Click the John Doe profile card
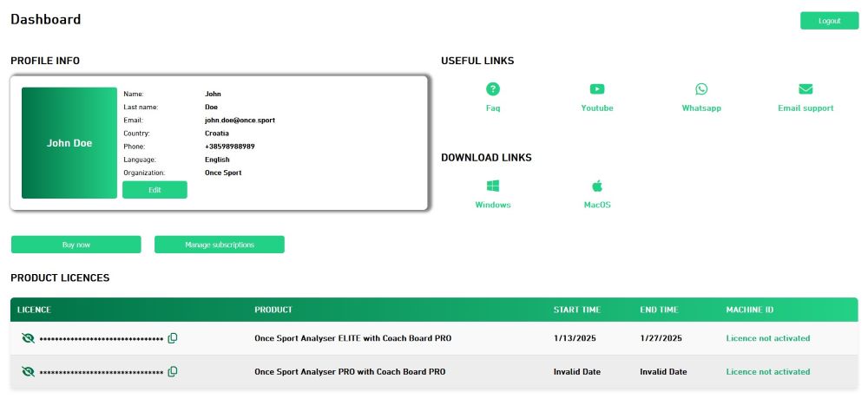Screen dimensions: 868x418 [x=69, y=143]
